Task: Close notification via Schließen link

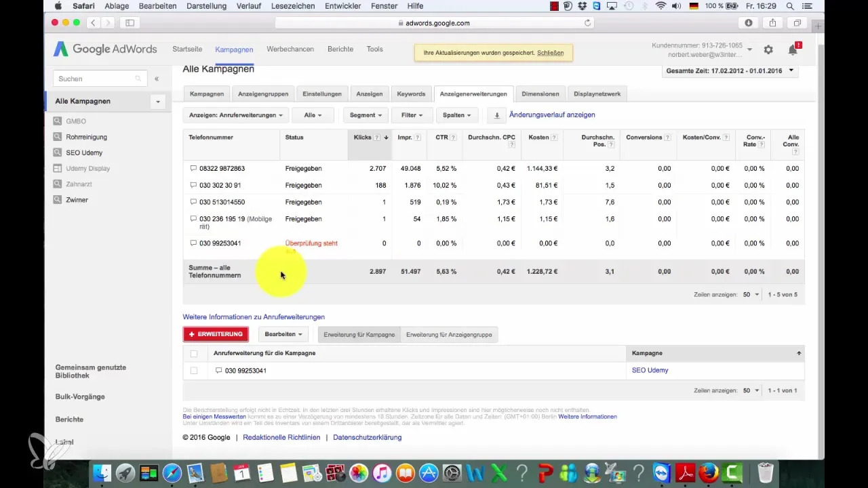Action: (x=550, y=53)
